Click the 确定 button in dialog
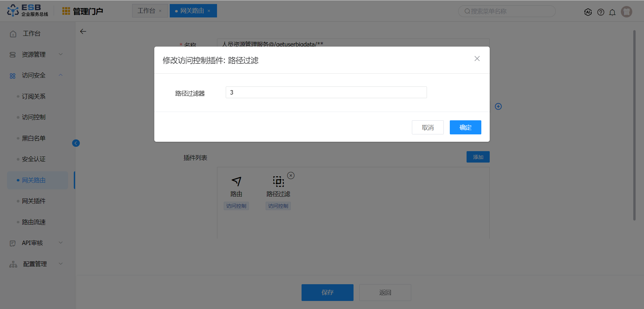644x309 pixels. coord(465,127)
